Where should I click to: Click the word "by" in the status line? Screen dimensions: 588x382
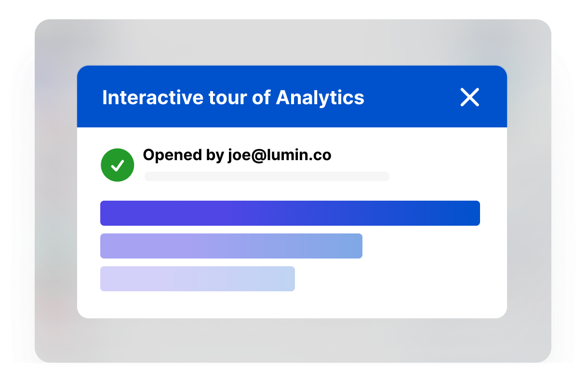click(x=214, y=156)
